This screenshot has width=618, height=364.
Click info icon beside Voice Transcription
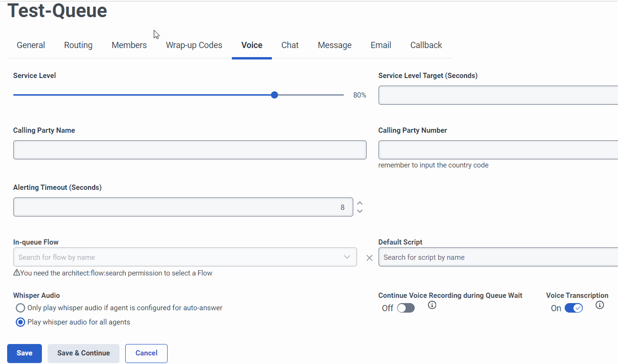[599, 305]
